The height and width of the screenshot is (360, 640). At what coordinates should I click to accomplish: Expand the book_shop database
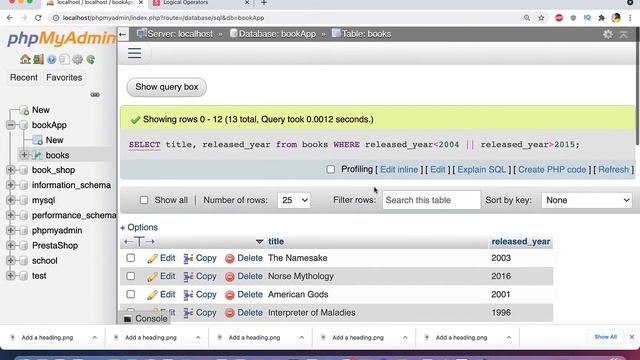click(11, 170)
